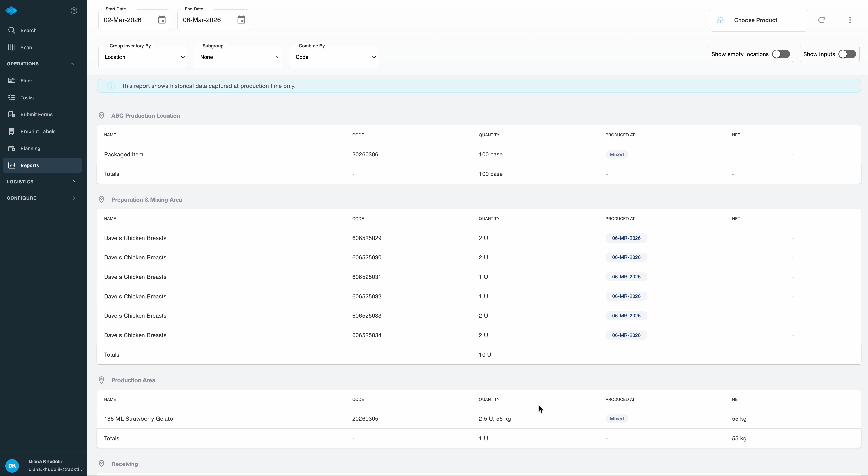The height and width of the screenshot is (476, 868).
Task: Open the End Date calendar picker
Action: [x=241, y=20]
